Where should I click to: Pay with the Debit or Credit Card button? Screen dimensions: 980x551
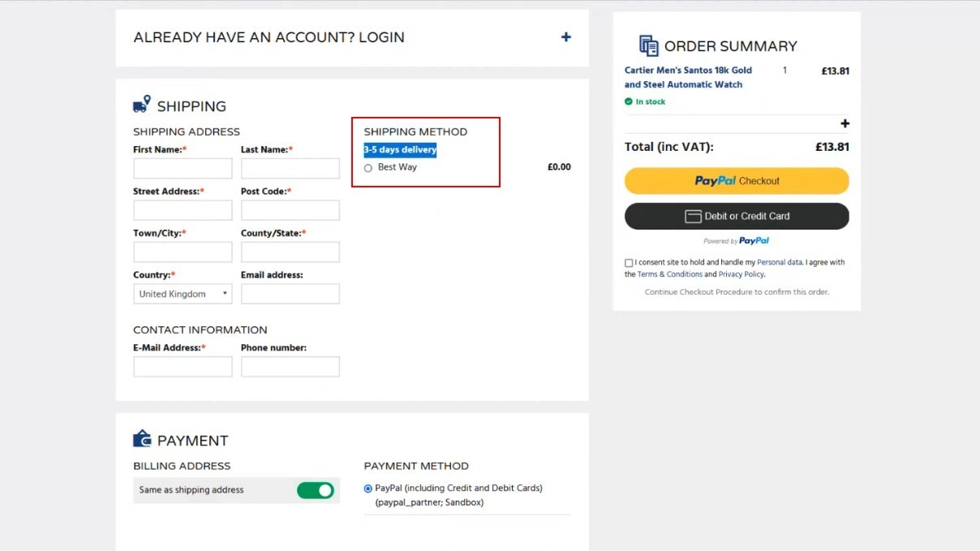coord(737,216)
